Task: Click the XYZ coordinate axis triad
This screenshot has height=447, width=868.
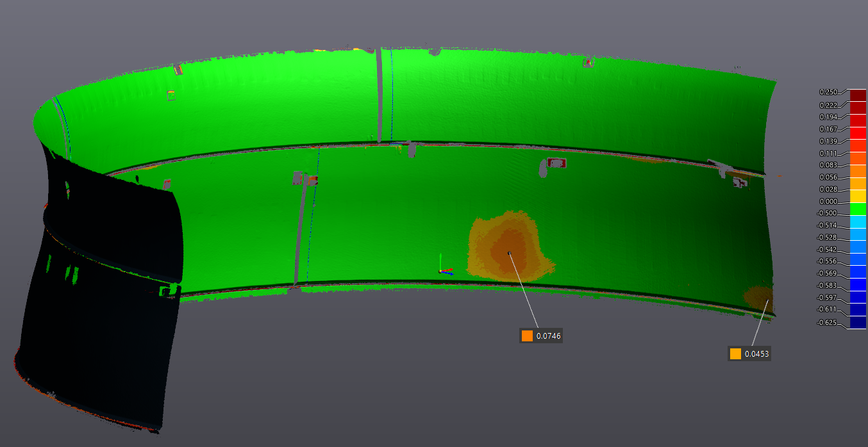Action: point(445,265)
